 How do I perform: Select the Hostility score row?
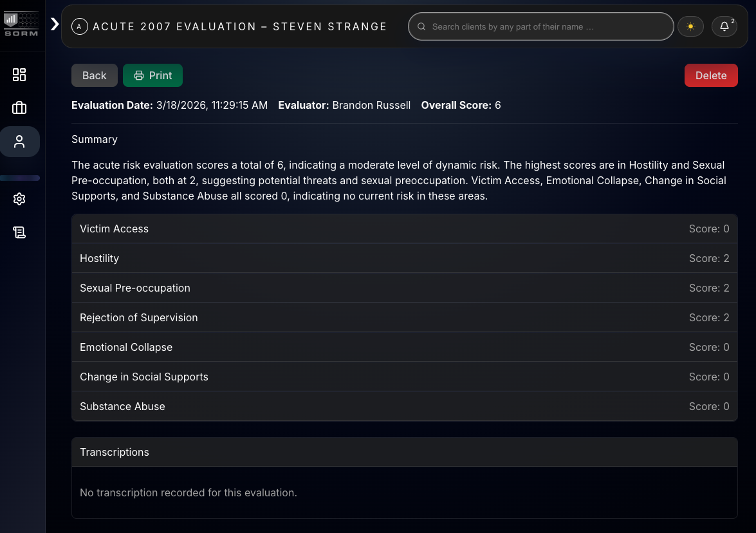pos(404,258)
